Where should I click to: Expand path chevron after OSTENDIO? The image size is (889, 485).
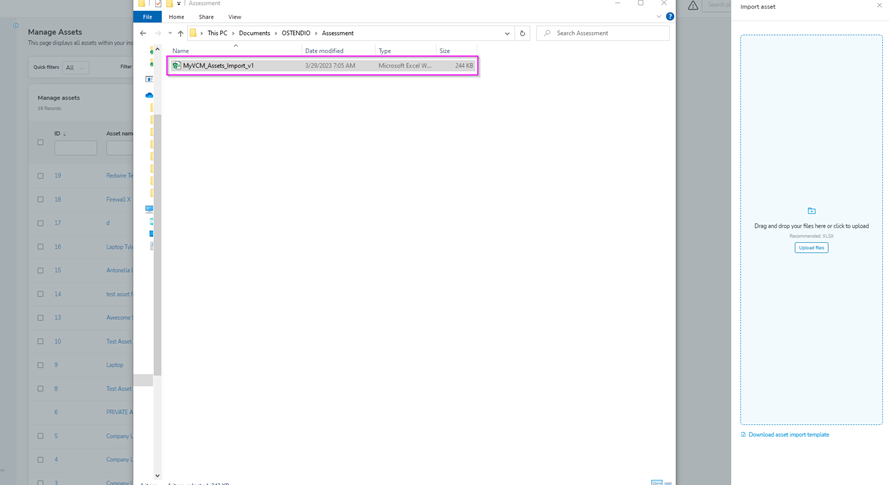316,33
